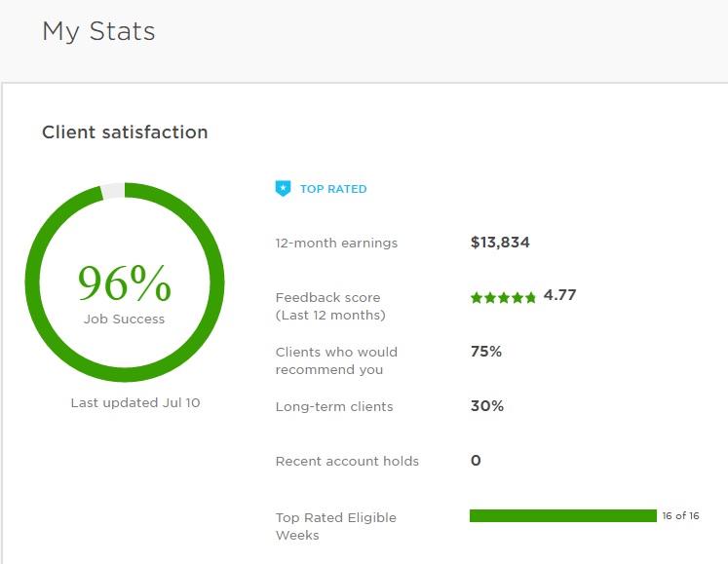Click the Last updated Jul 10 text
This screenshot has height=564, width=728.
point(135,402)
